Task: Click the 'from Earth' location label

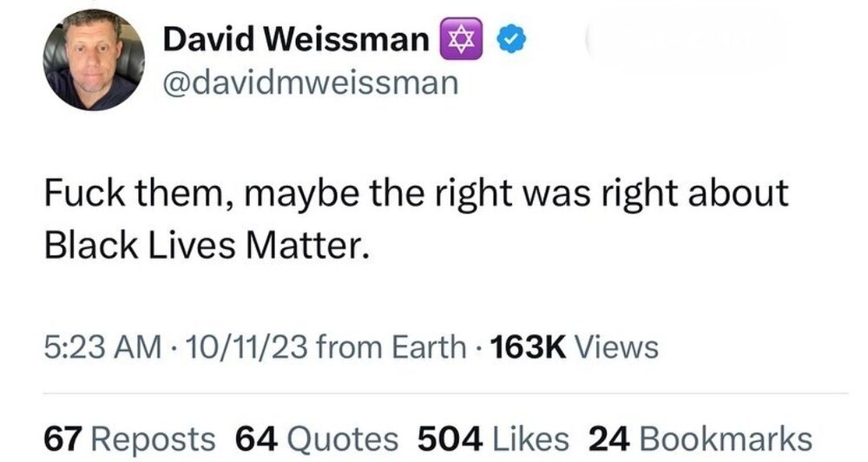Action: point(389,347)
